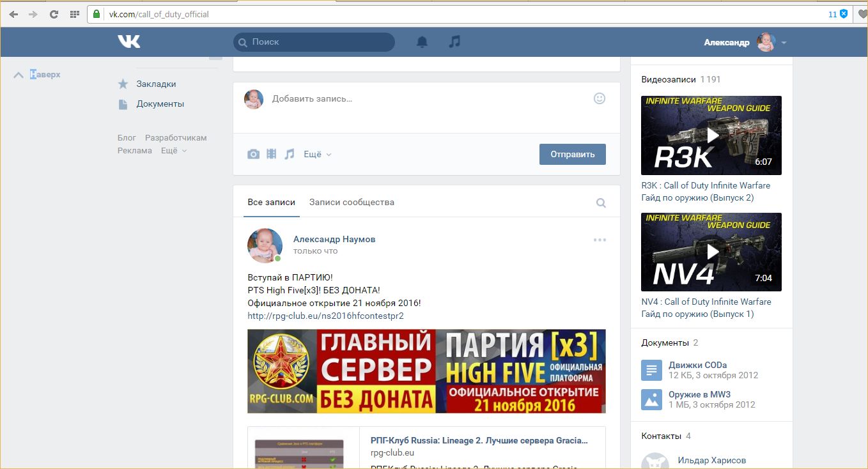This screenshot has width=868, height=469.
Task: Open post options three-dots menu
Action: tap(600, 240)
